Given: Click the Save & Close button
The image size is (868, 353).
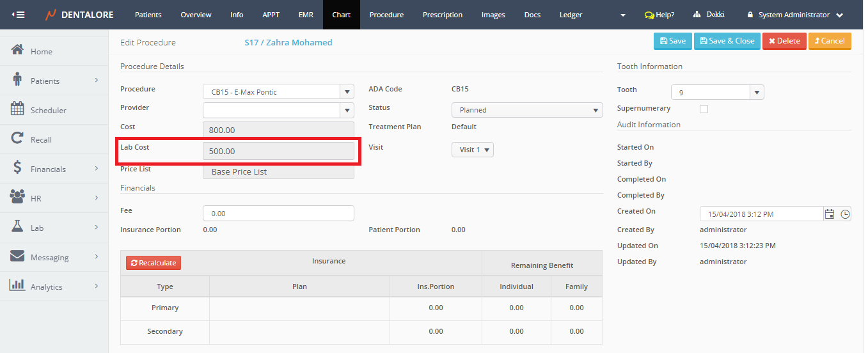Looking at the screenshot, I should [x=727, y=41].
